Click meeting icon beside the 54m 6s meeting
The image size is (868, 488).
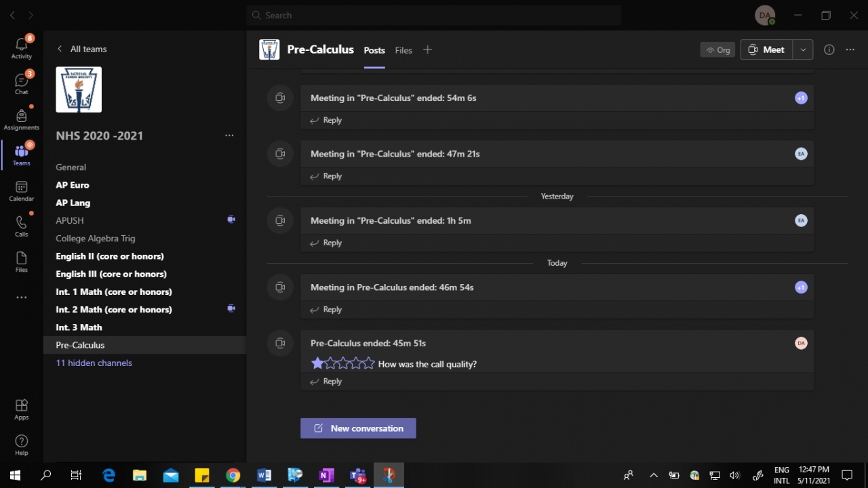(280, 98)
